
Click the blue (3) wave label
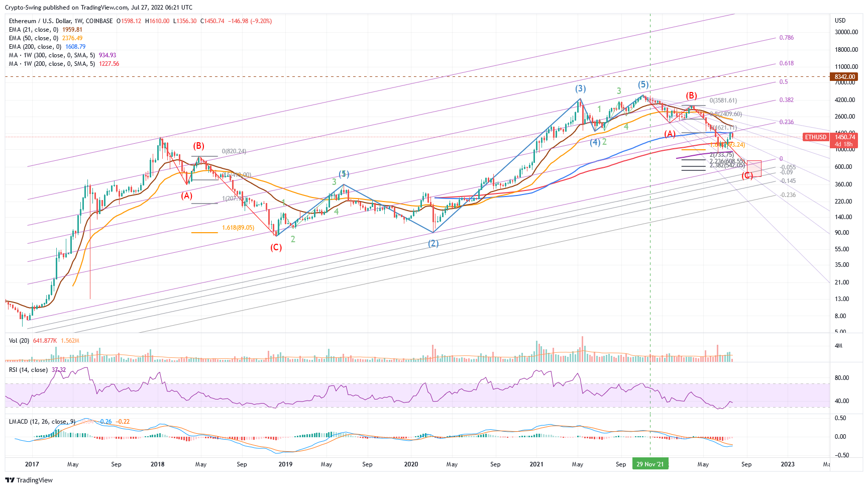[580, 89]
